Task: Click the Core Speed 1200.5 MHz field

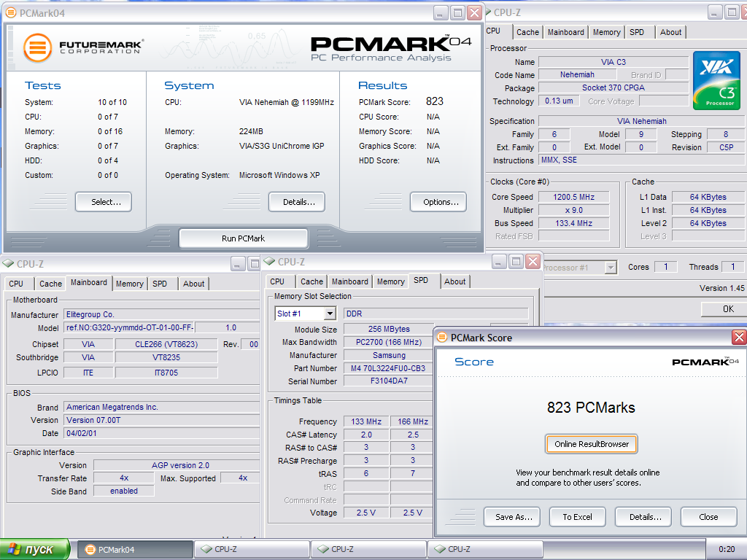Action: pos(573,197)
